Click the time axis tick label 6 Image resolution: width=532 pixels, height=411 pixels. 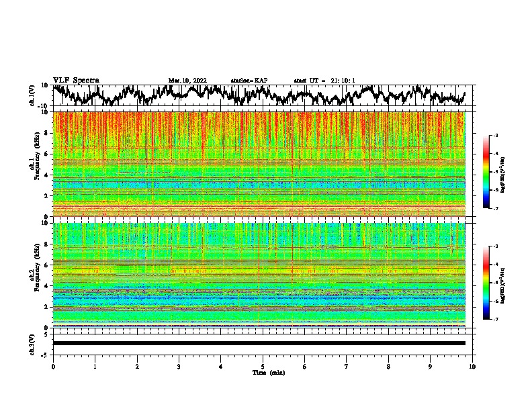[305, 367]
